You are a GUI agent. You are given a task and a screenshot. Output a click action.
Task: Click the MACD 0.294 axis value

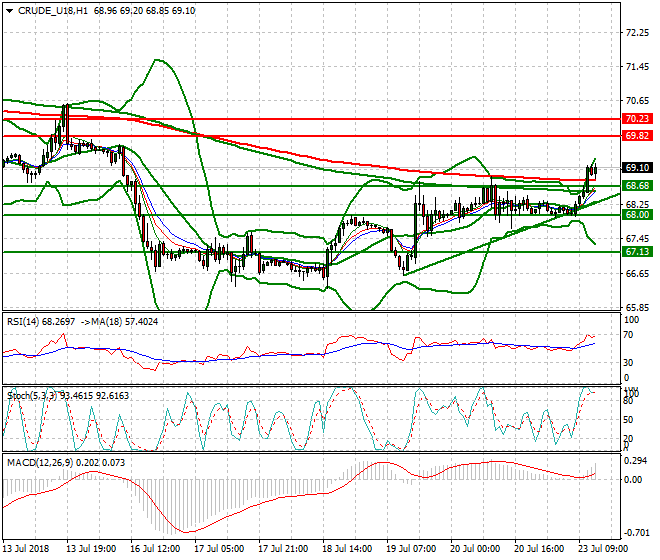point(636,461)
